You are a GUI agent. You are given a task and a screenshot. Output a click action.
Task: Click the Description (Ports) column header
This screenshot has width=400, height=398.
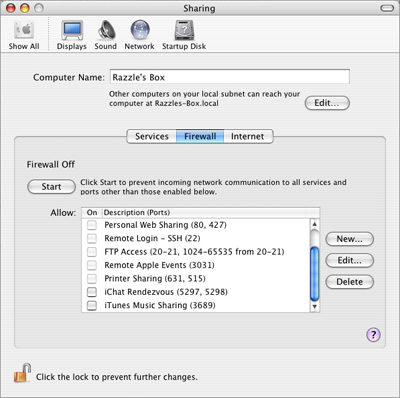point(211,213)
